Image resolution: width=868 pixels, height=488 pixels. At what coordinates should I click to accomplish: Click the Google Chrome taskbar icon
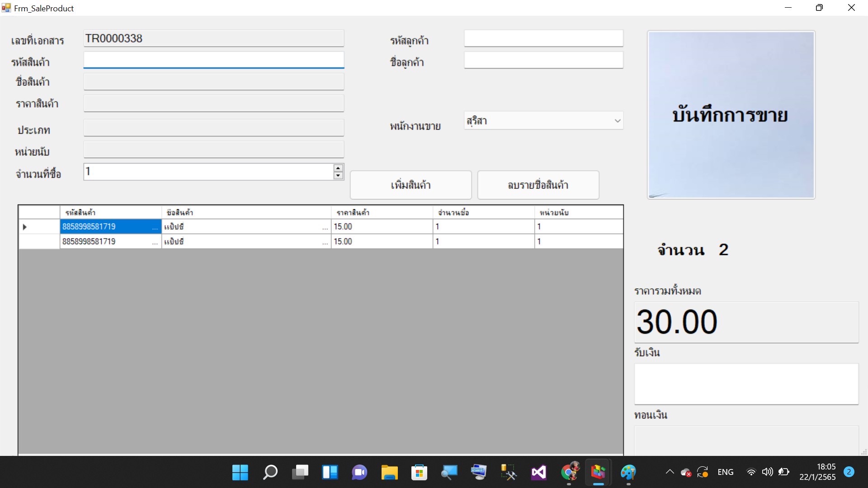point(569,473)
